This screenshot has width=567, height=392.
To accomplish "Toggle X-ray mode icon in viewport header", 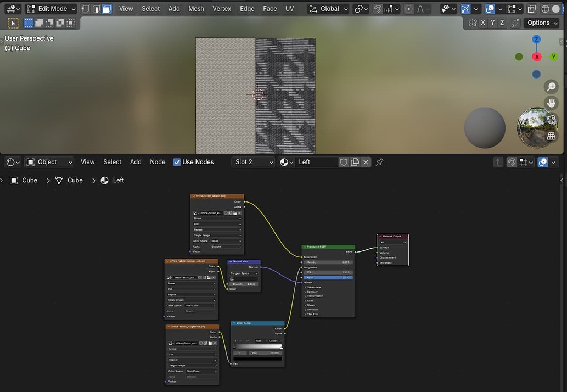I will pyautogui.click(x=531, y=9).
